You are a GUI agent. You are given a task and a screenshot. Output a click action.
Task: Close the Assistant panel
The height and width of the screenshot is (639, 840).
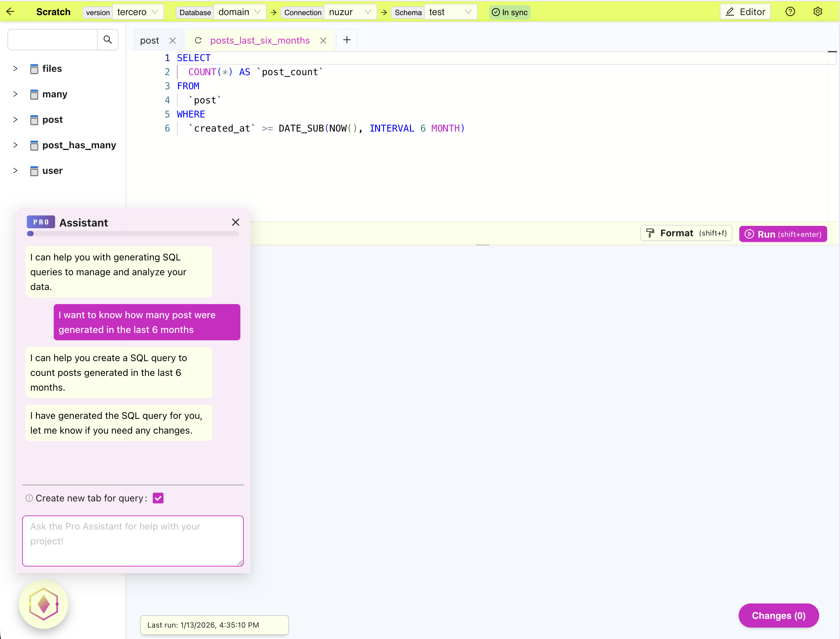(235, 222)
